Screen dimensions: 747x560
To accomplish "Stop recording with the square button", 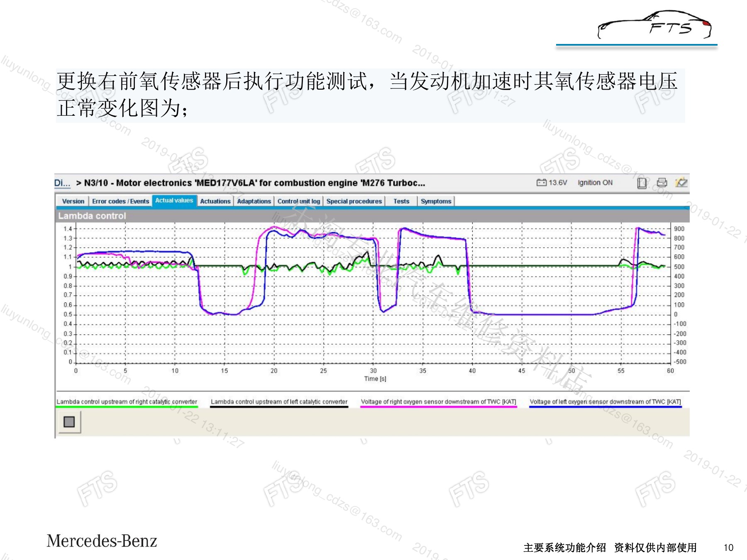I will point(69,422).
